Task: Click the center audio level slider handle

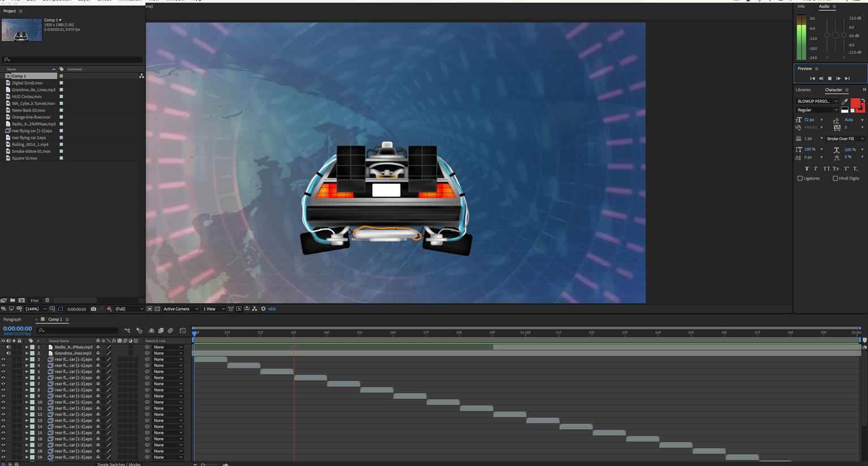Action: click(835, 35)
